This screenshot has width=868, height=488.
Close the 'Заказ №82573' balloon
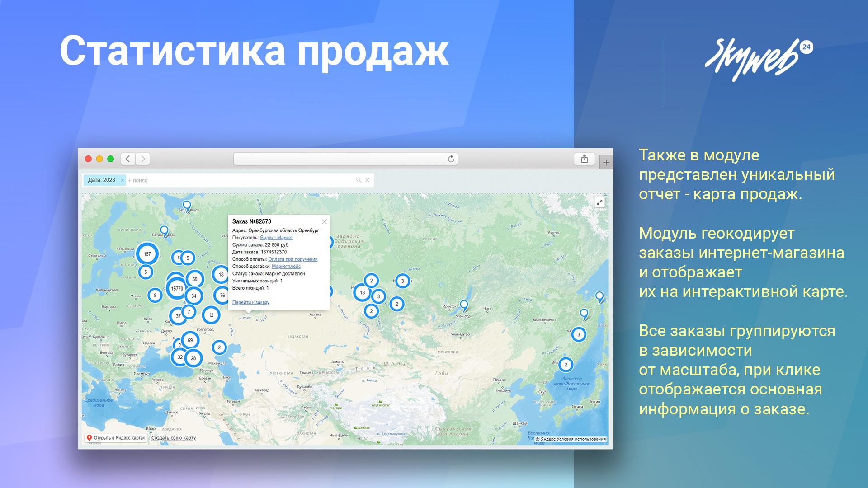coord(324,221)
